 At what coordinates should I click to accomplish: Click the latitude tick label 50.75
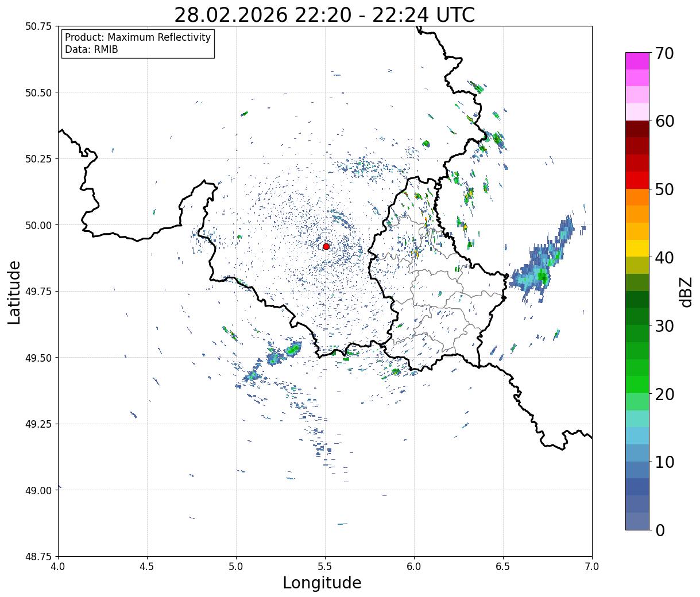[x=38, y=26]
